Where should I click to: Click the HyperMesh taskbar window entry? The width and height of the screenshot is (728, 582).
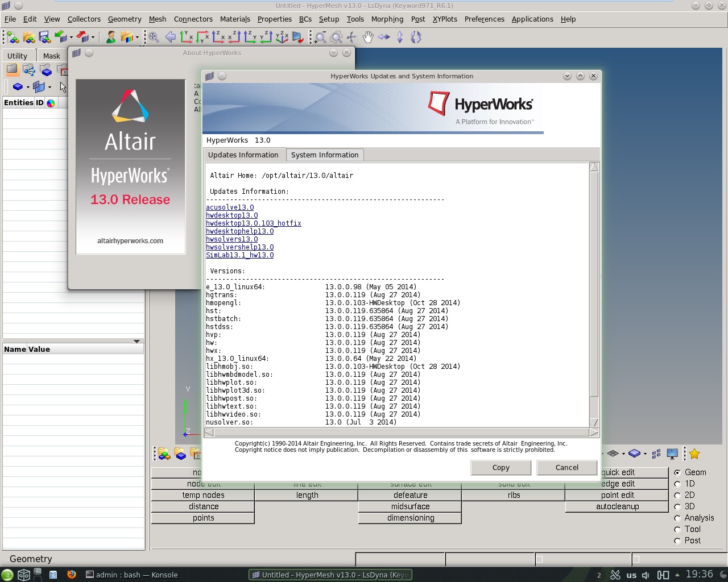(x=330, y=575)
